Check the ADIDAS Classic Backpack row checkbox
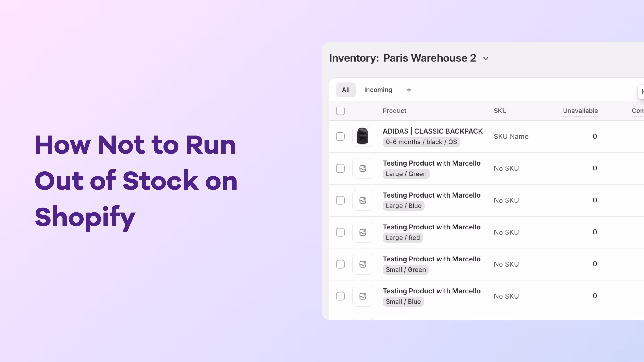This screenshot has width=644, height=362. coord(340,136)
